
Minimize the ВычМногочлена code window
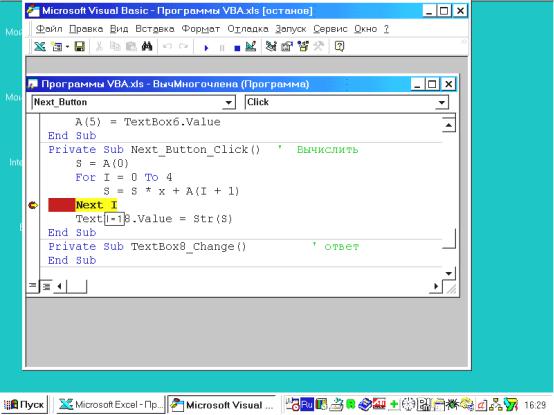tap(417, 84)
